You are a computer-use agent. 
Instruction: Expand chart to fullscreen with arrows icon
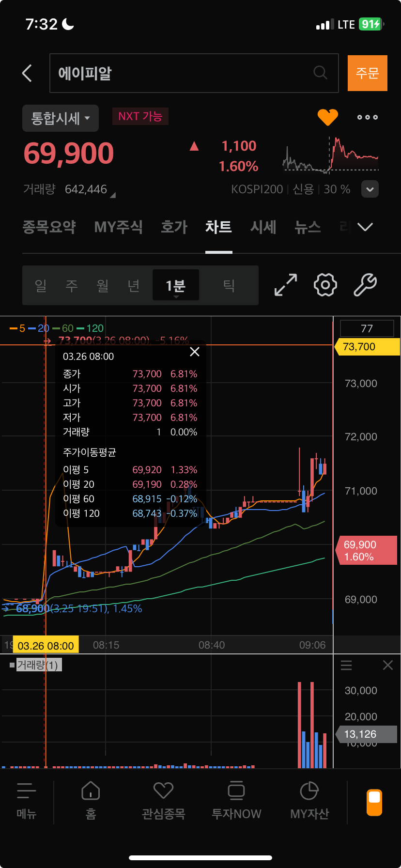(x=286, y=285)
